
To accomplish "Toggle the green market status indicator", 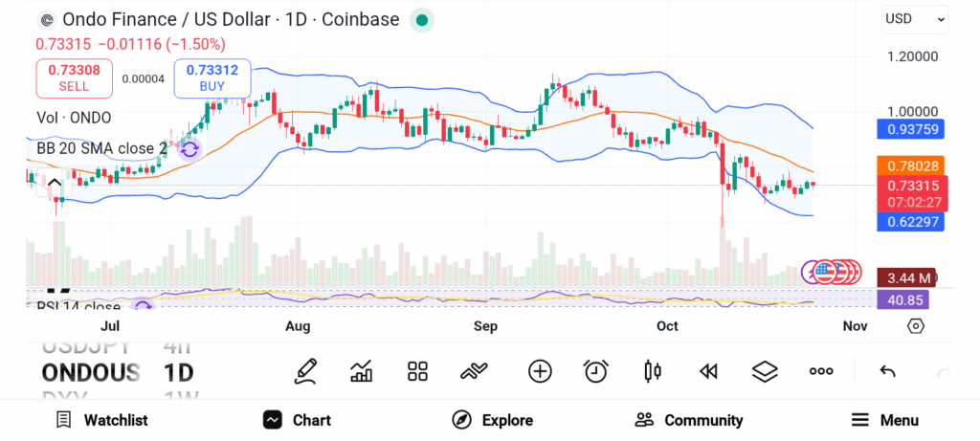I will [x=422, y=19].
